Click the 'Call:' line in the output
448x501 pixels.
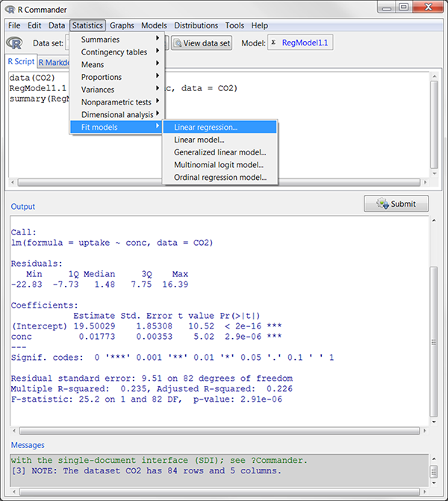pos(24,232)
